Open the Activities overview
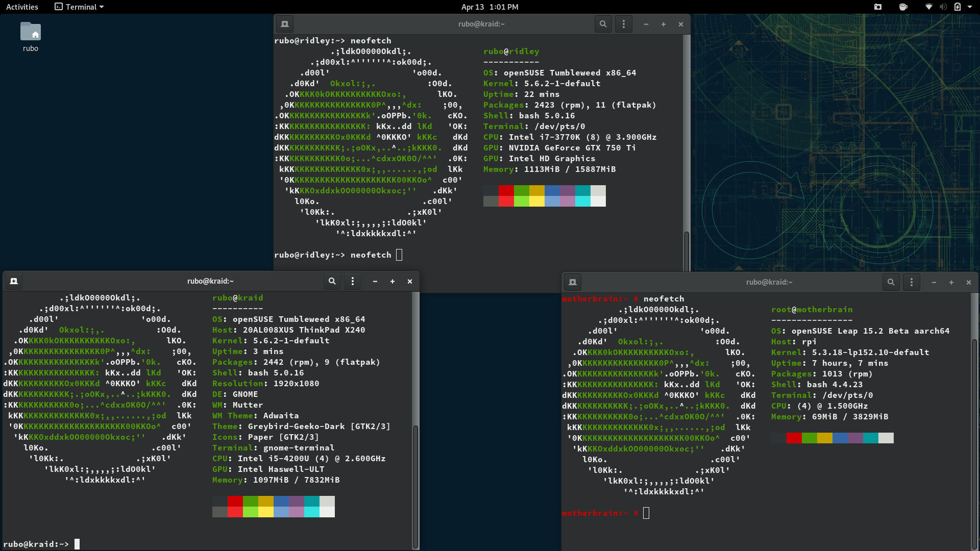This screenshot has height=551, width=980. tap(22, 7)
